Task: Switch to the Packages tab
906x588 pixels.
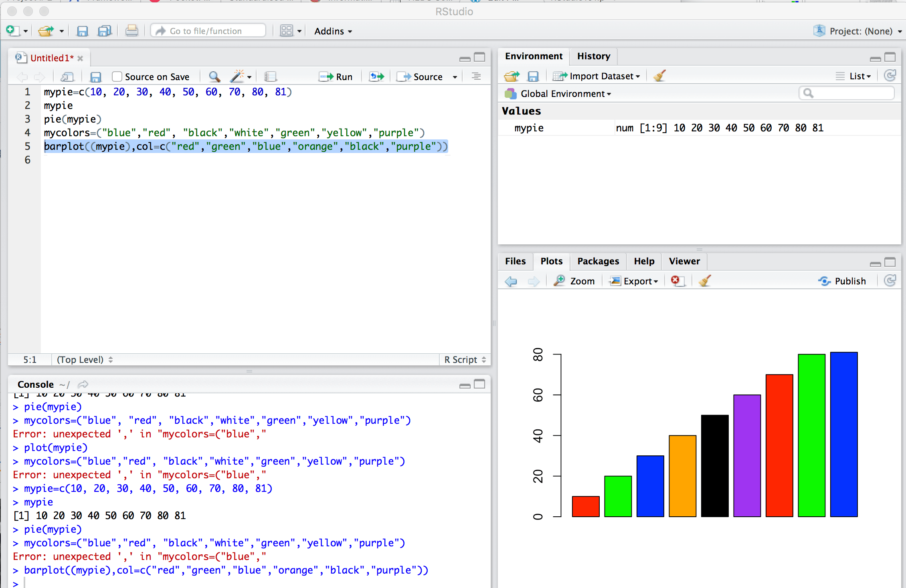Action: coord(598,261)
